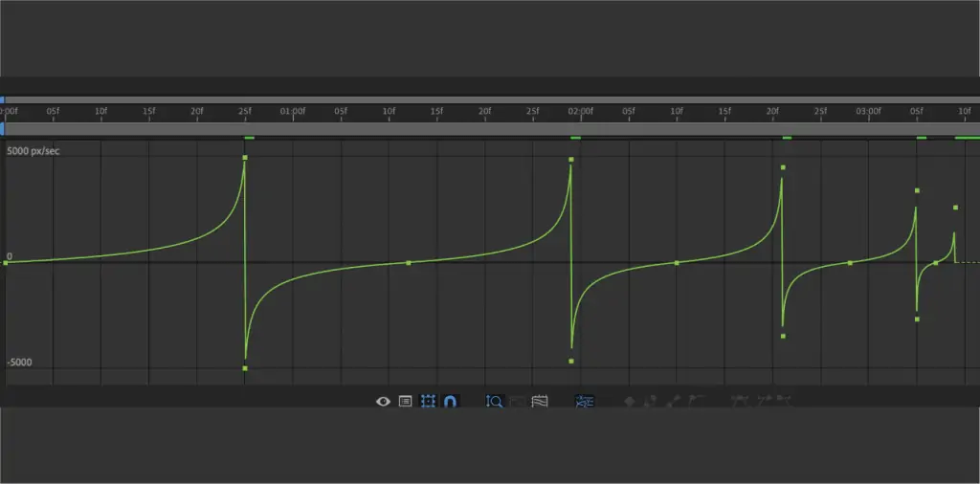Click the easy ease icon

coord(740,402)
